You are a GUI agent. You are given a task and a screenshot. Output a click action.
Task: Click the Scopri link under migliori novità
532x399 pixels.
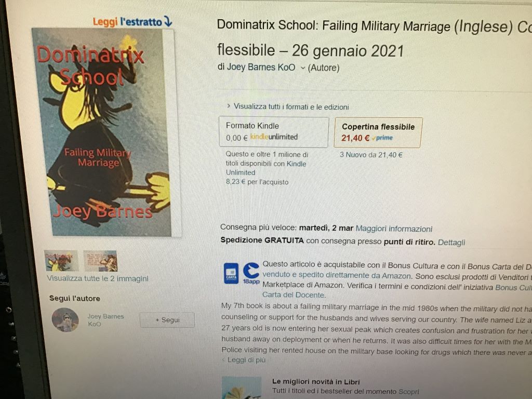coord(409,392)
